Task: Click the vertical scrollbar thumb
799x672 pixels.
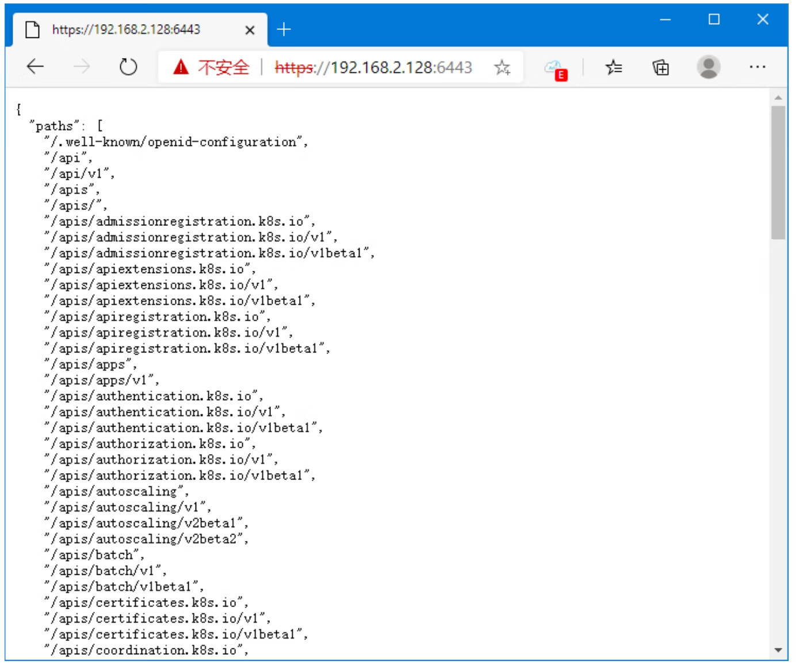Action: 778,172
